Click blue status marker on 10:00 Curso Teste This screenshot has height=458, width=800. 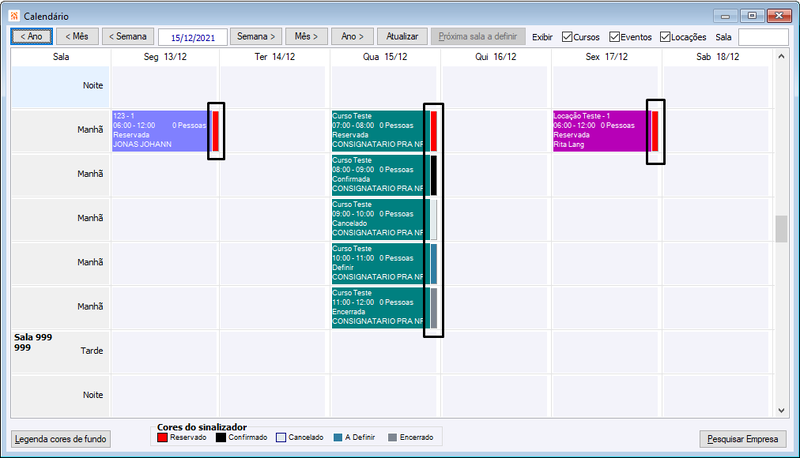tap(434, 264)
